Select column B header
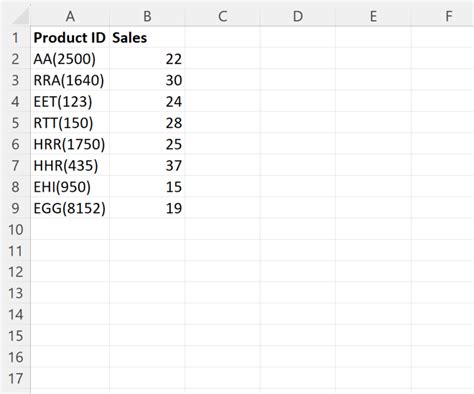The height and width of the screenshot is (394, 474). (147, 16)
